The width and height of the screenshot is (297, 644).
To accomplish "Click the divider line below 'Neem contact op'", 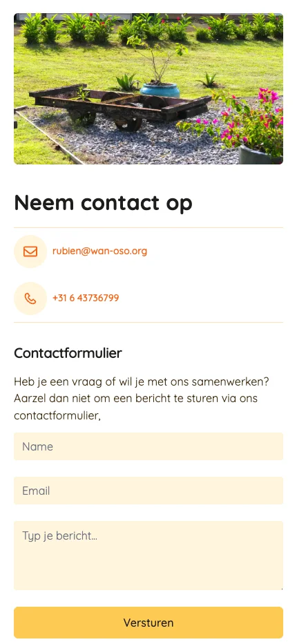I will coord(148,227).
